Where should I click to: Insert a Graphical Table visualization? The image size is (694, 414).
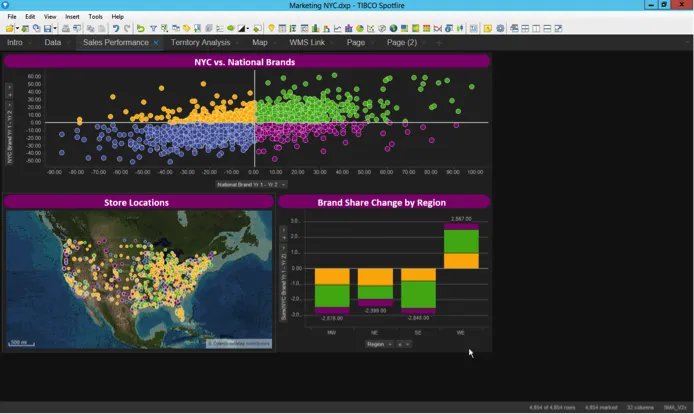pyautogui.click(x=305, y=28)
